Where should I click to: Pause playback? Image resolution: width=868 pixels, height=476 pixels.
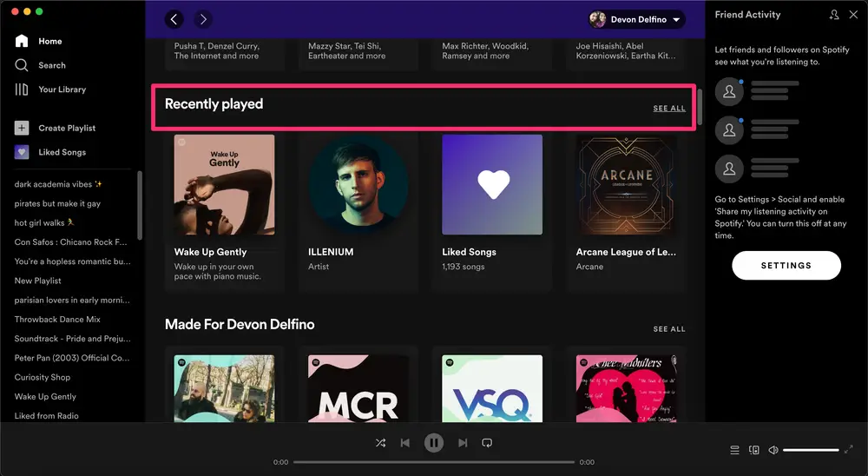434,443
